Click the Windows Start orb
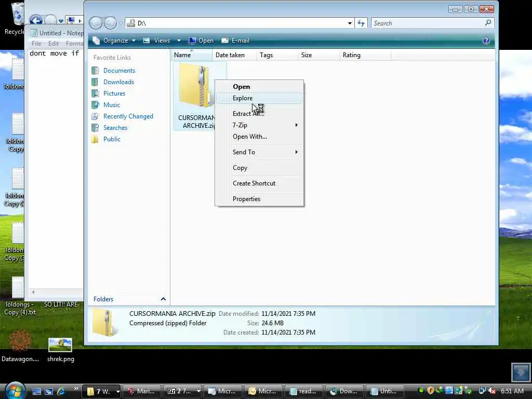The height and width of the screenshot is (399, 532). point(15,391)
